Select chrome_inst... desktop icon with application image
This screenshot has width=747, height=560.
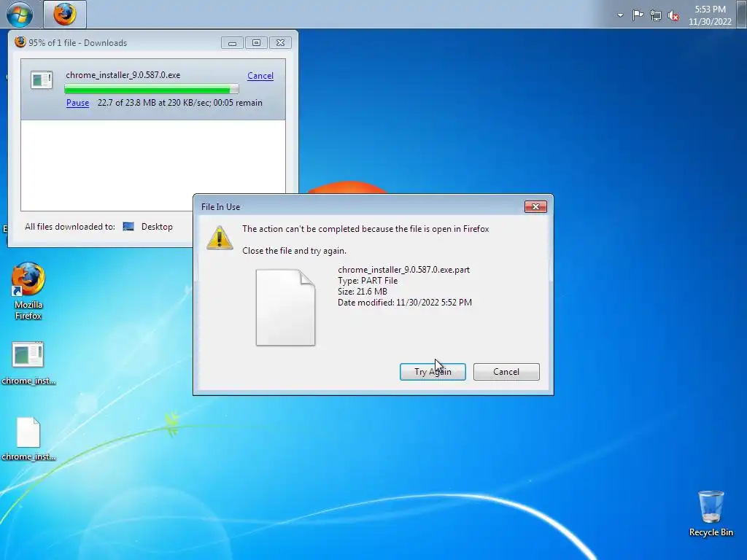click(x=28, y=363)
